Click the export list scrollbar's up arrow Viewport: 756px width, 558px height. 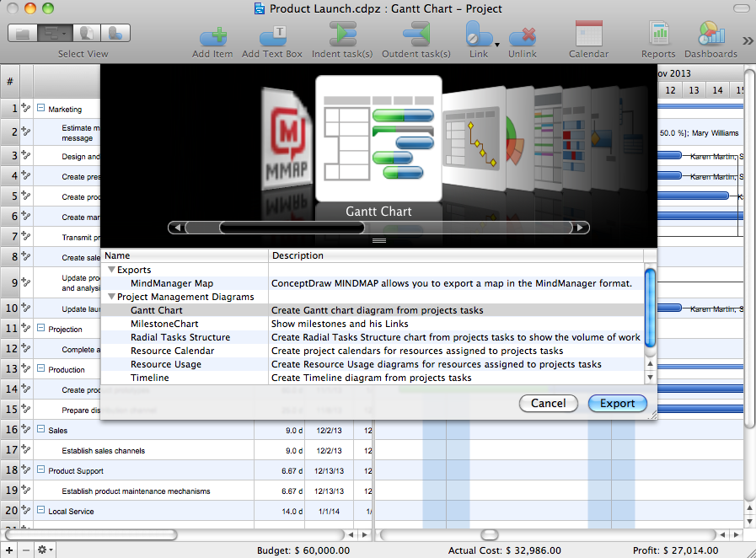[x=650, y=363]
